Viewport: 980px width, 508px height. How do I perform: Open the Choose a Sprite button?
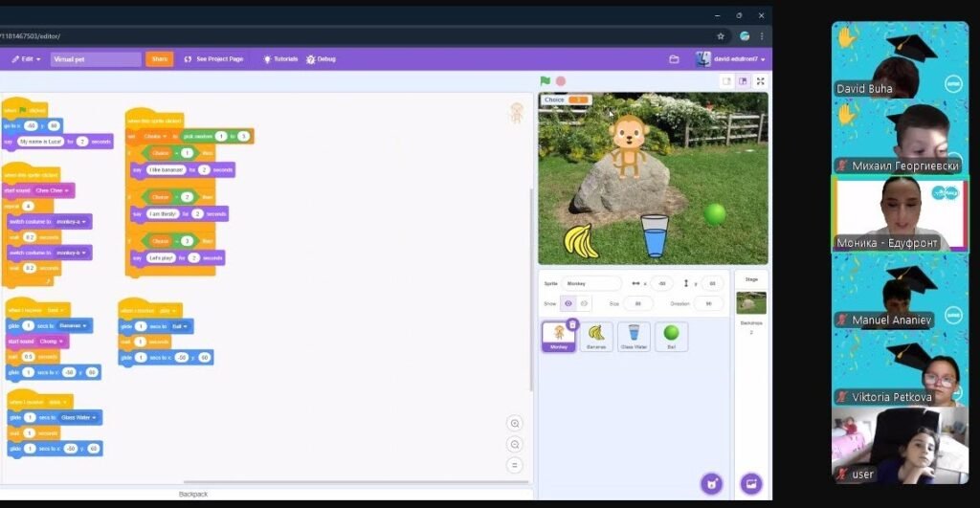[x=711, y=484]
